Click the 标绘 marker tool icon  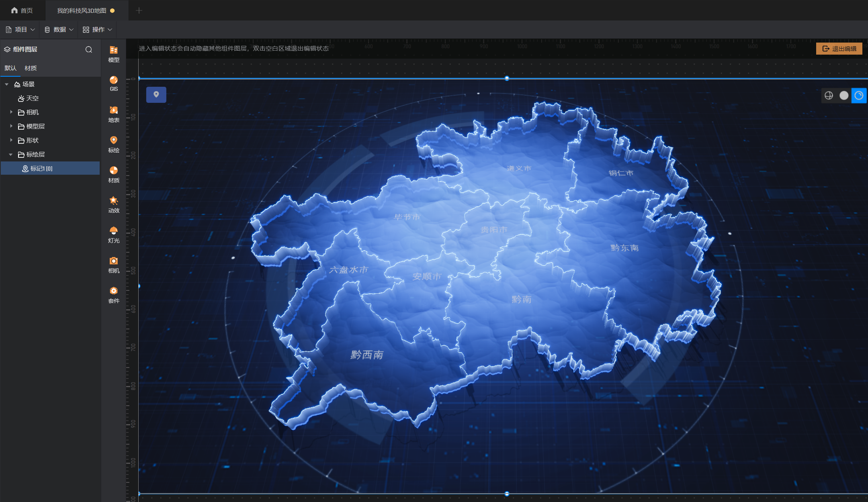(114, 144)
